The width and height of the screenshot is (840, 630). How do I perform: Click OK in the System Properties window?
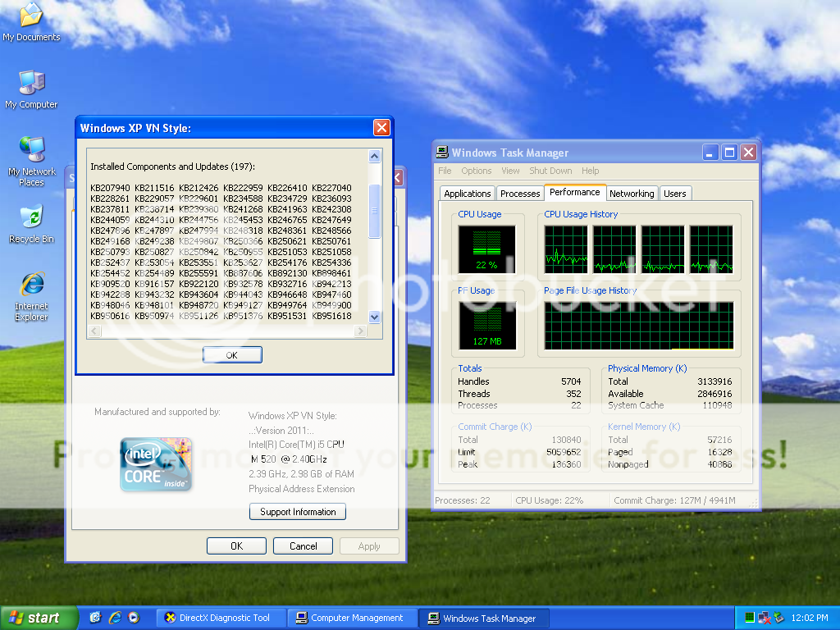[237, 546]
